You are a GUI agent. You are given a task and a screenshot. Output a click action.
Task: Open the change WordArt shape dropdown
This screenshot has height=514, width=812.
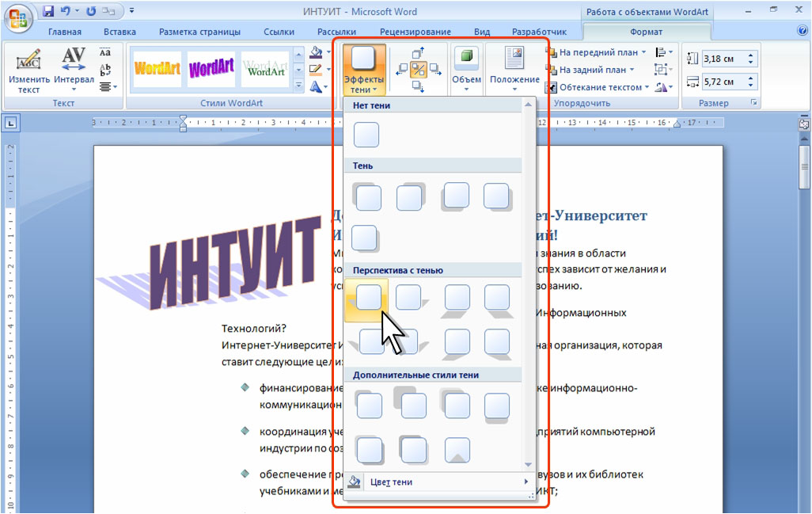318,86
